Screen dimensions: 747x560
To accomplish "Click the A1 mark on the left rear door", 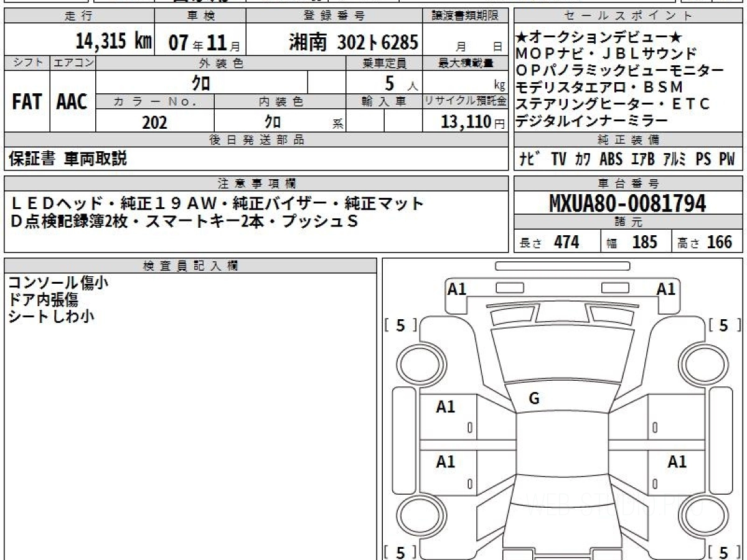I will (446, 462).
